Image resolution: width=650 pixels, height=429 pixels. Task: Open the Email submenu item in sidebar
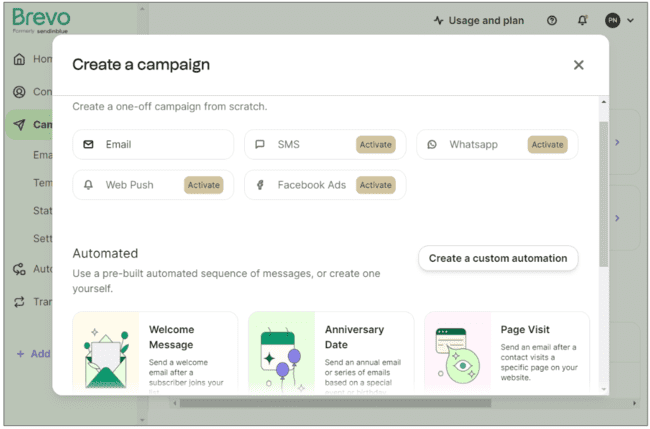click(43, 155)
